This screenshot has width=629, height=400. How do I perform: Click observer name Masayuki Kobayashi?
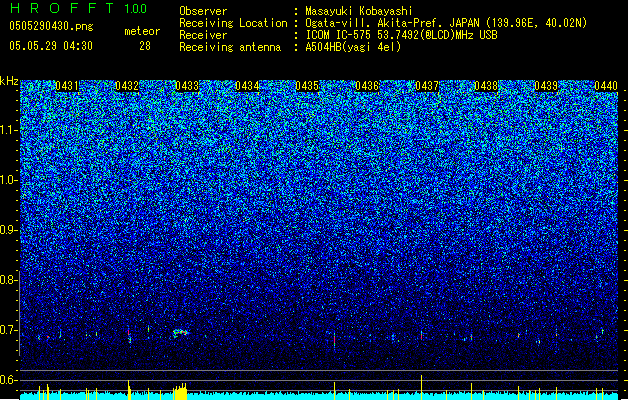(x=358, y=11)
